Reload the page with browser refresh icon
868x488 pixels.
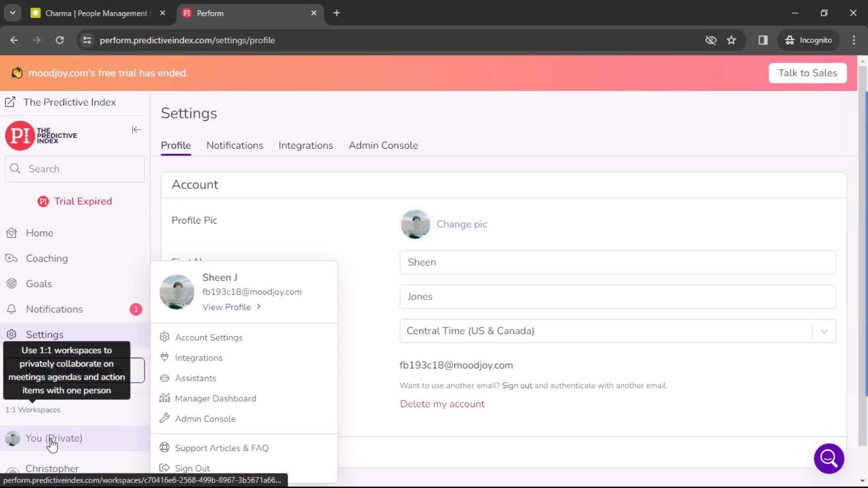coord(60,40)
